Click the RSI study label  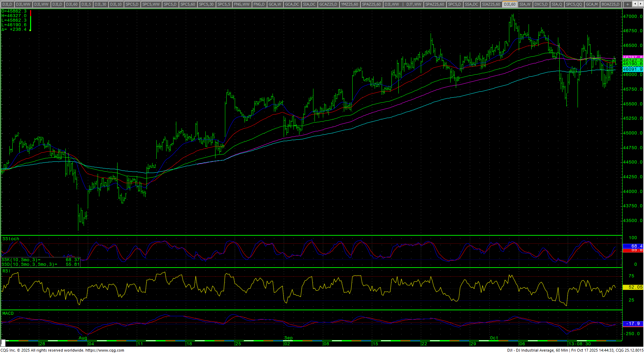[6, 271]
